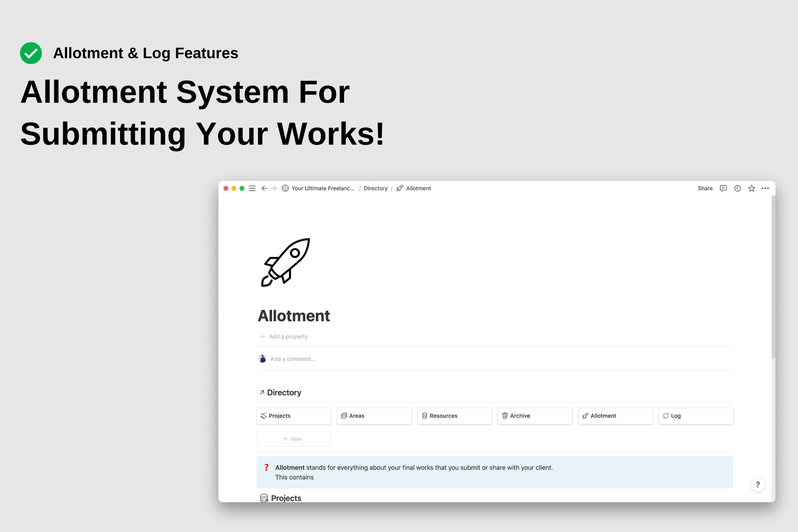
Task: Open the sidebar hamburger menu
Action: pyautogui.click(x=252, y=188)
